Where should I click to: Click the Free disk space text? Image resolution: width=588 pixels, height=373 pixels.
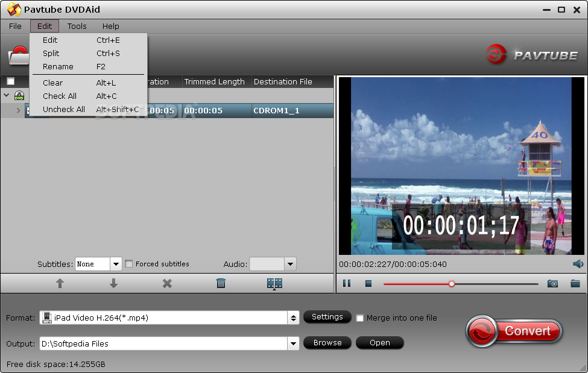click(x=56, y=364)
